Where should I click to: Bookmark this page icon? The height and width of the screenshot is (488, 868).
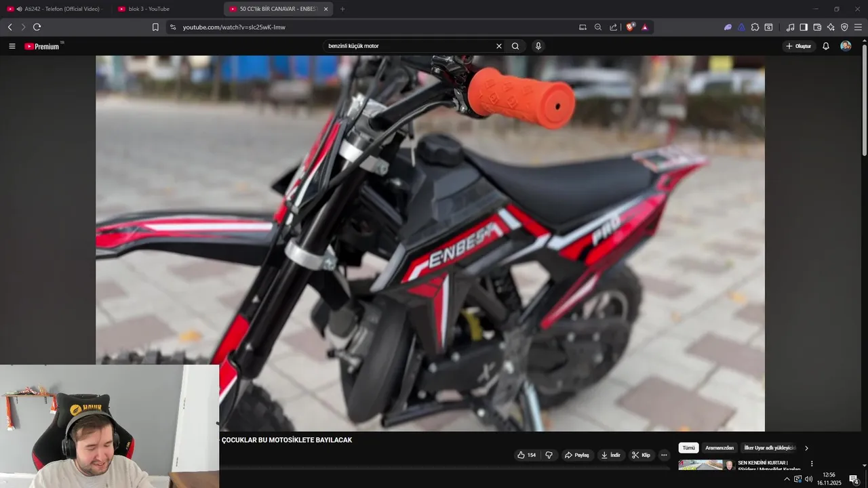pos(155,27)
